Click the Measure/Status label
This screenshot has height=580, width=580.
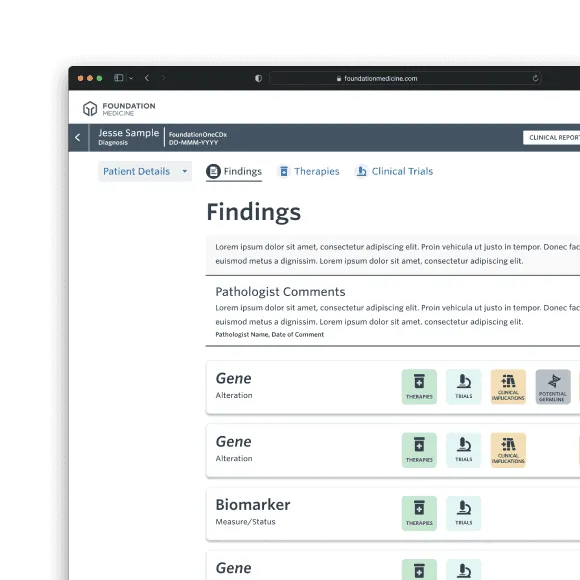point(246,522)
